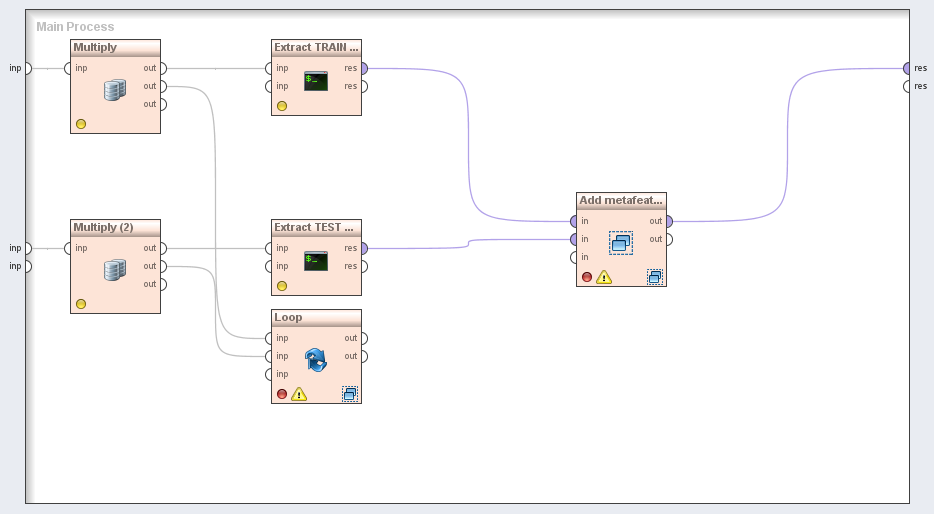Click the top res output port of Extract TEST
Screen dimensions: 934x514
[x=363, y=248]
